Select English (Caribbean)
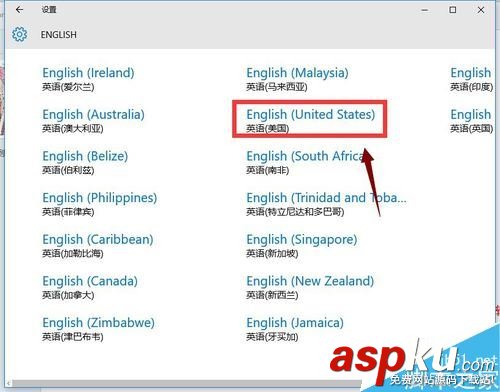 [x=98, y=246]
